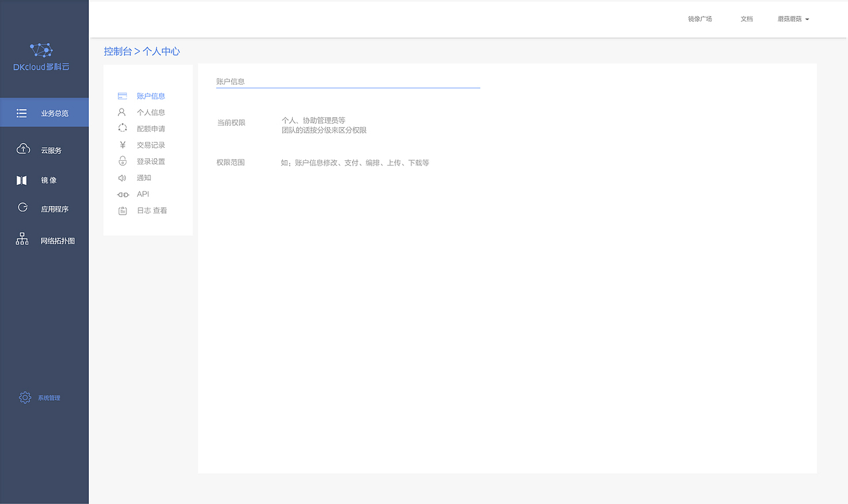Click the 网络拓扑图 hierarchy icon
The width and height of the screenshot is (848, 504).
coord(22,239)
